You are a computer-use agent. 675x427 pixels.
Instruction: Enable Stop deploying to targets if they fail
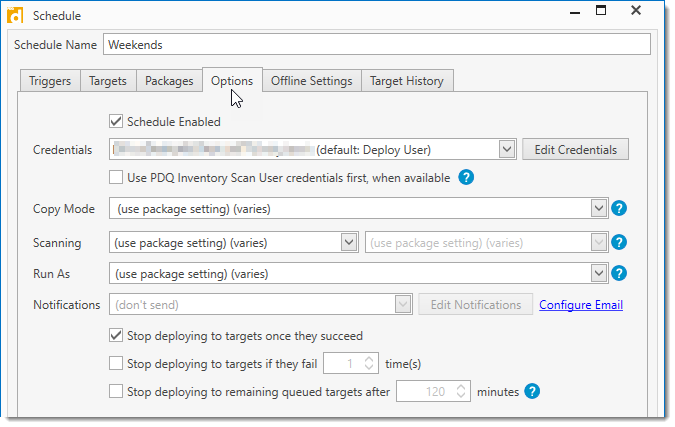116,364
